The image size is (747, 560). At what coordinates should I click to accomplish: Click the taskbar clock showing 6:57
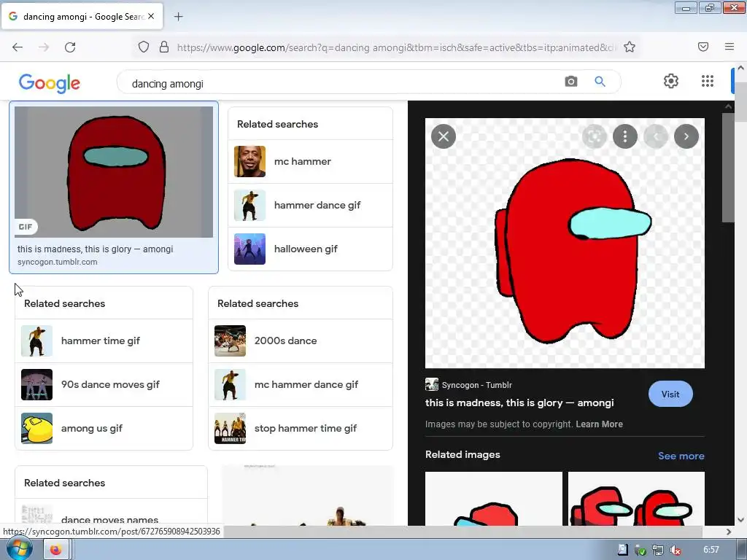pyautogui.click(x=711, y=550)
